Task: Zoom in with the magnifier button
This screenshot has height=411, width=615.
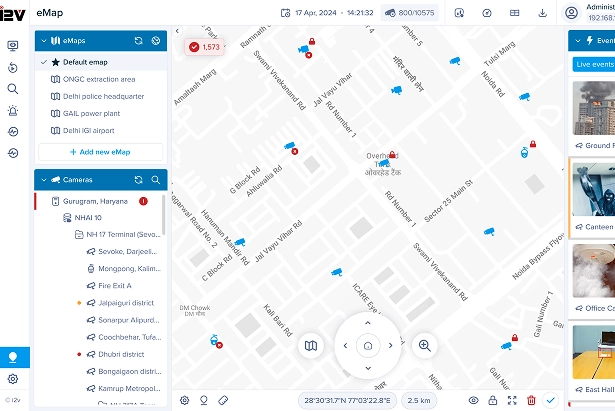Action: click(x=425, y=346)
